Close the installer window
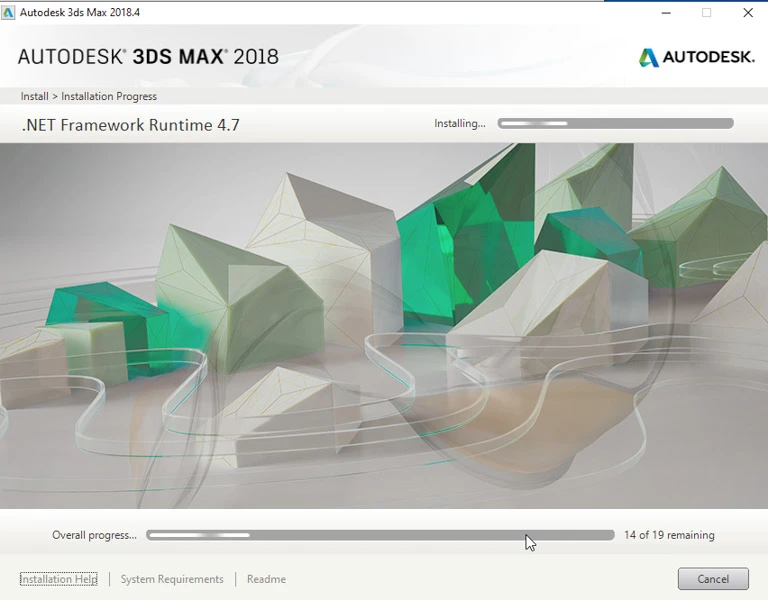Viewport: 768px width, 600px height. pyautogui.click(x=748, y=13)
